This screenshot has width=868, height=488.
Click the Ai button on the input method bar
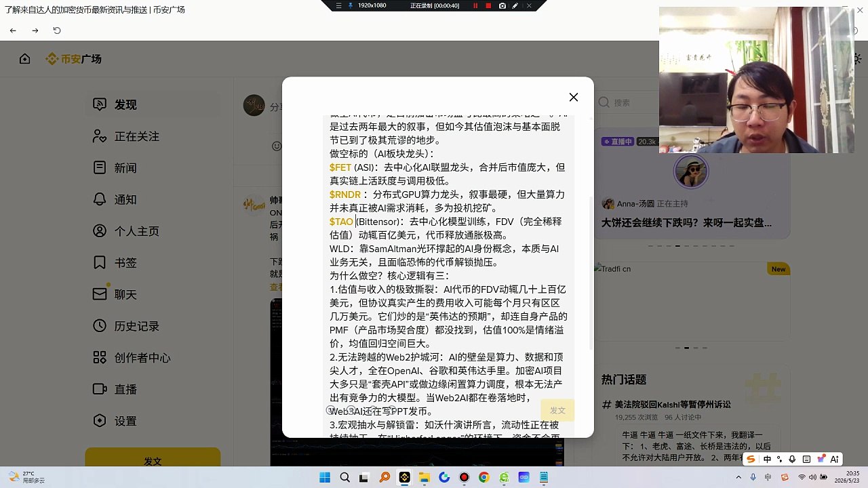pyautogui.click(x=834, y=459)
